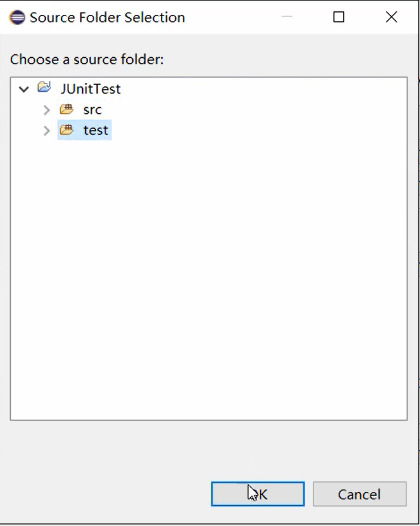Click the greyed-out minimize button
Viewport: 420px width, 526px height.
pos(287,17)
